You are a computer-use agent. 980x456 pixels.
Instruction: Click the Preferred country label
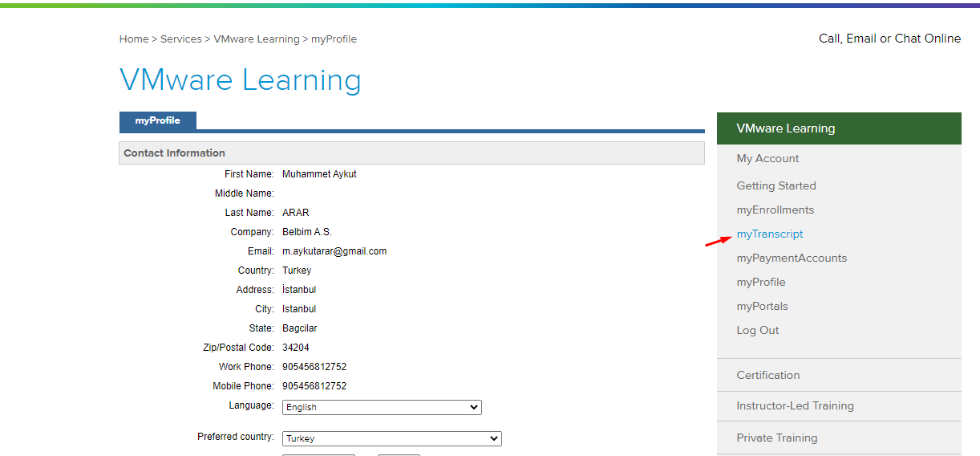236,437
